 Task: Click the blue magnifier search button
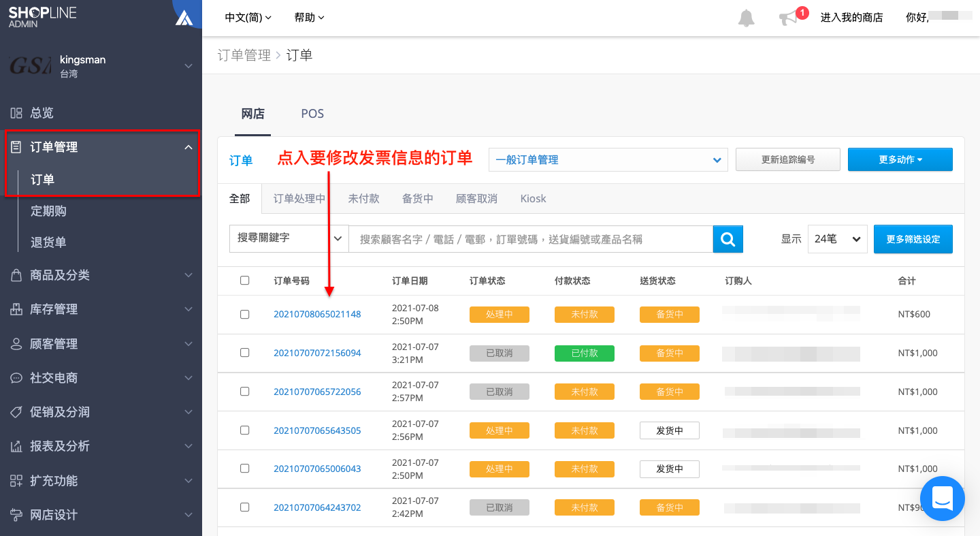728,239
